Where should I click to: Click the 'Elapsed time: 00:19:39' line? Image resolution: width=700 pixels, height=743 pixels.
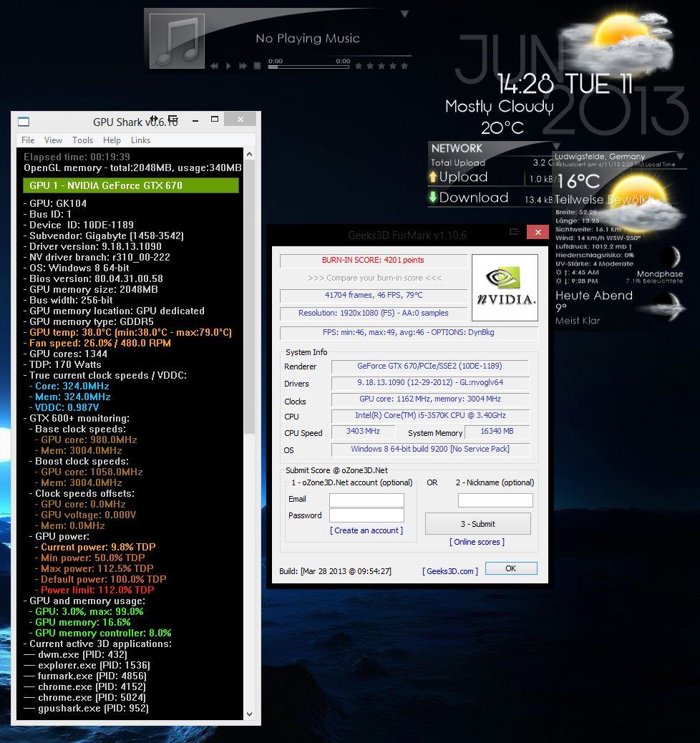(x=77, y=157)
